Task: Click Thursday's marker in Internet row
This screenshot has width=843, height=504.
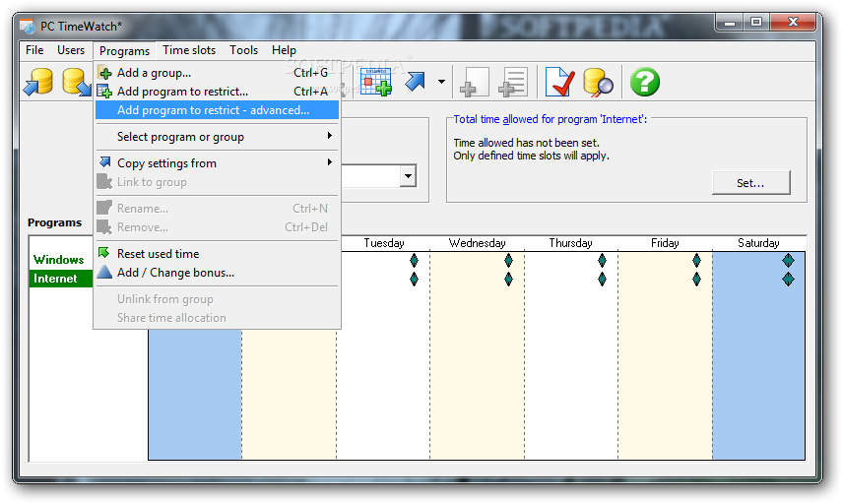Action: pyautogui.click(x=602, y=279)
